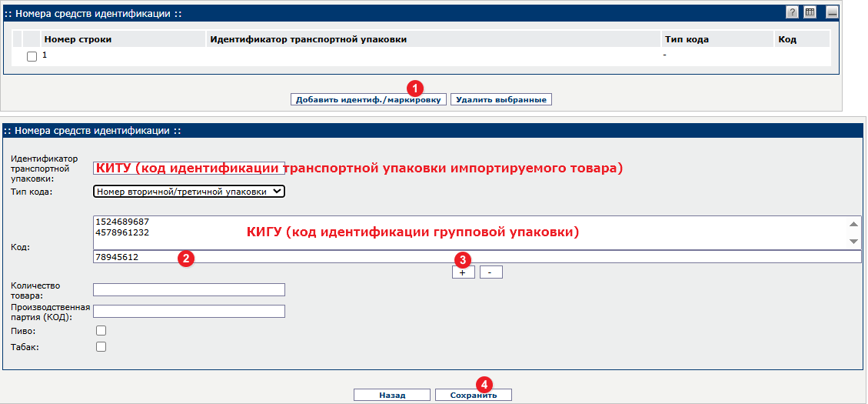Click the Тип кода column header

pos(685,39)
